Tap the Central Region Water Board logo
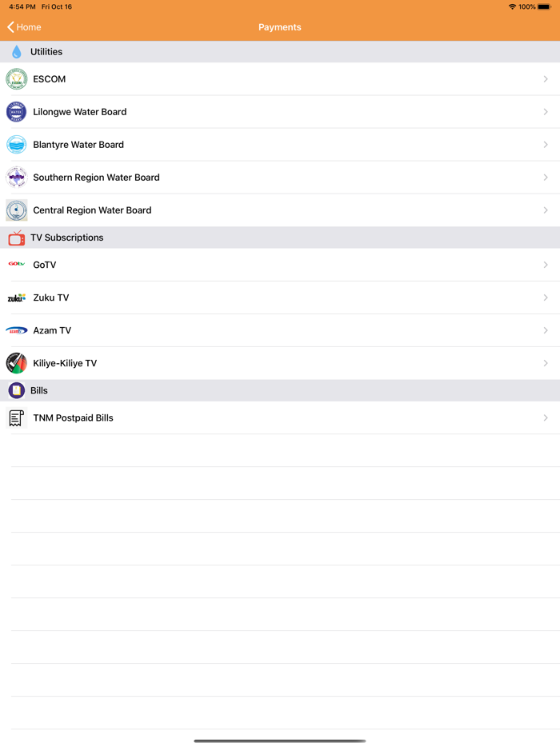Image resolution: width=560 pixels, height=747 pixels. 16,210
